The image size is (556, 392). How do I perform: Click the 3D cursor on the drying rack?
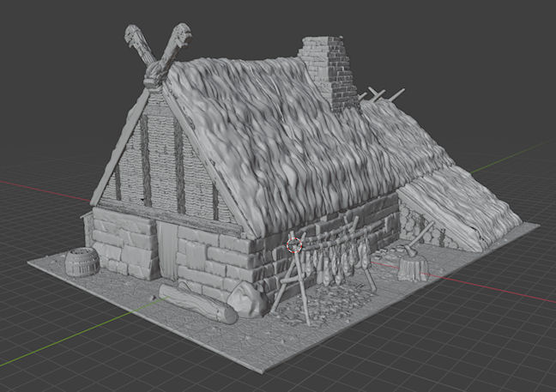point(294,245)
